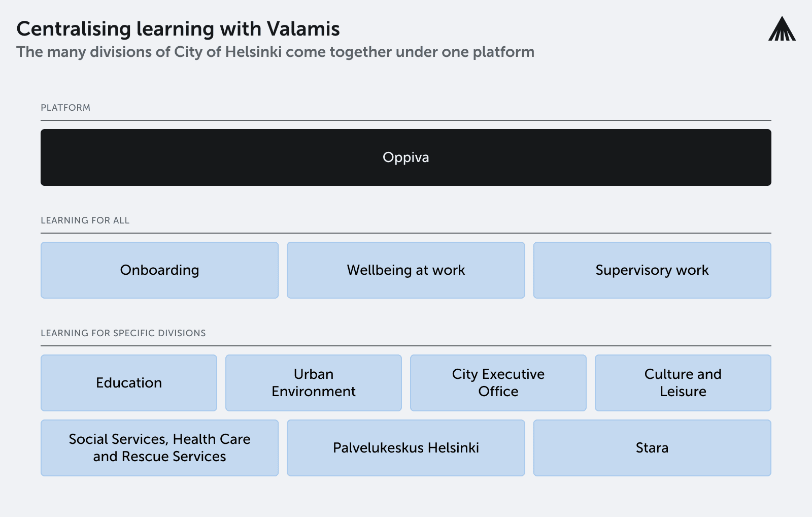This screenshot has width=812, height=517.
Task: Click the subtitle about City of Helsinki divisions
Action: click(276, 52)
